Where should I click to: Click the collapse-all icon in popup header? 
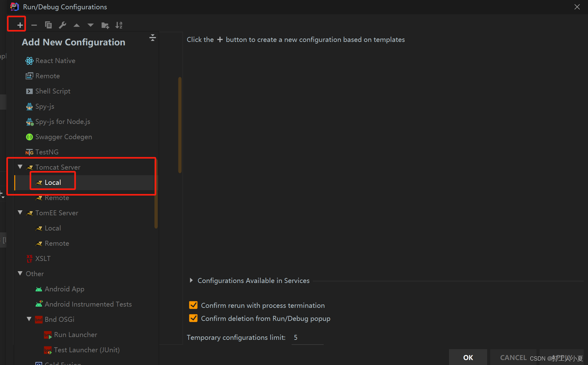(x=152, y=38)
